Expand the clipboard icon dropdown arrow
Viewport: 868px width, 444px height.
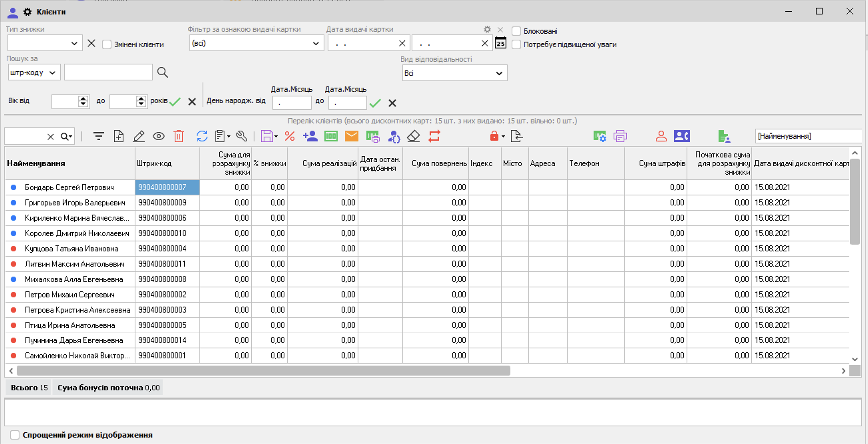tap(229, 137)
